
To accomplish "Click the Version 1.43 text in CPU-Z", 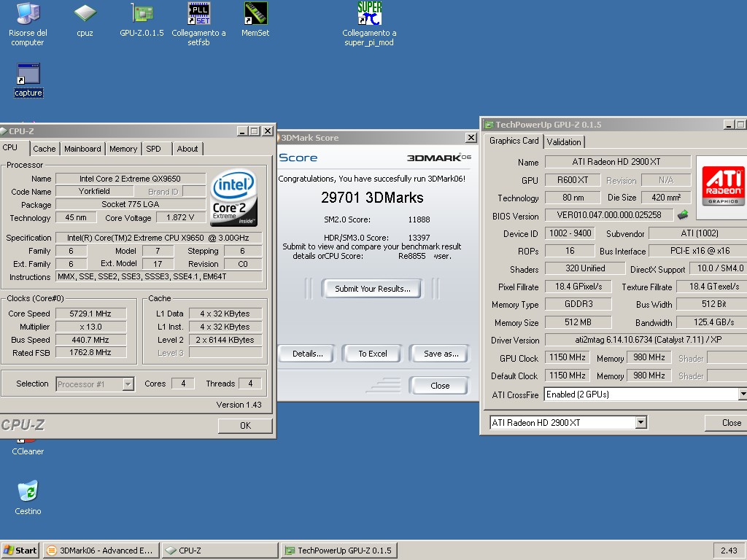I will 239,405.
